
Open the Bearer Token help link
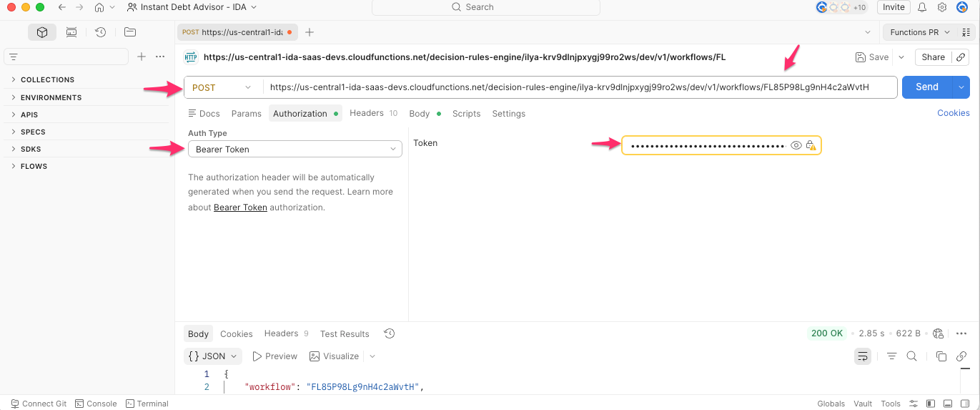tap(240, 208)
